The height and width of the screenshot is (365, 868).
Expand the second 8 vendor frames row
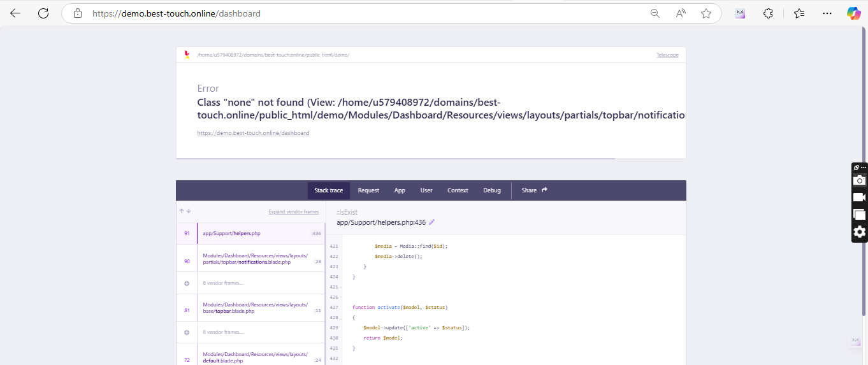pyautogui.click(x=222, y=332)
